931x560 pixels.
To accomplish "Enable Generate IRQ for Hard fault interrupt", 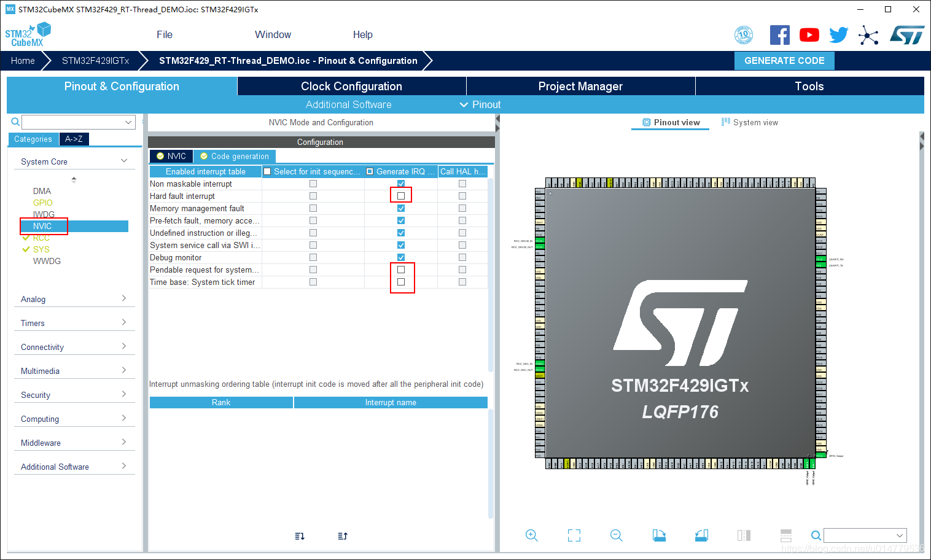I will click(401, 196).
